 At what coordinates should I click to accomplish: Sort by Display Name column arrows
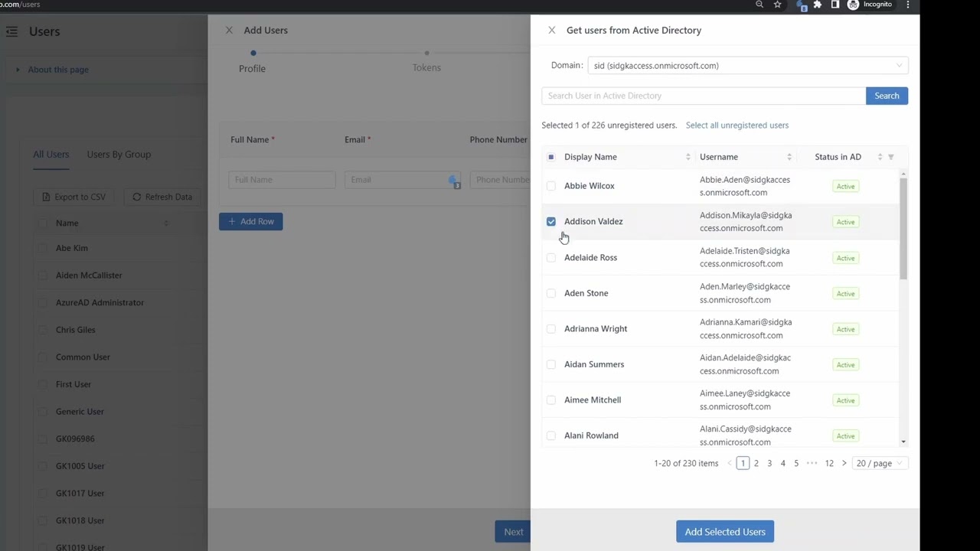(x=688, y=157)
